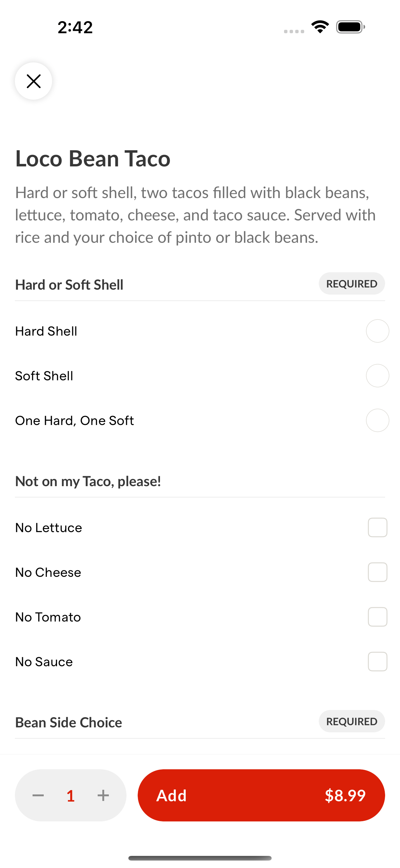Screen dimensions: 400x868
Task: Tap the plus icon to increase quantity
Action: tap(103, 795)
